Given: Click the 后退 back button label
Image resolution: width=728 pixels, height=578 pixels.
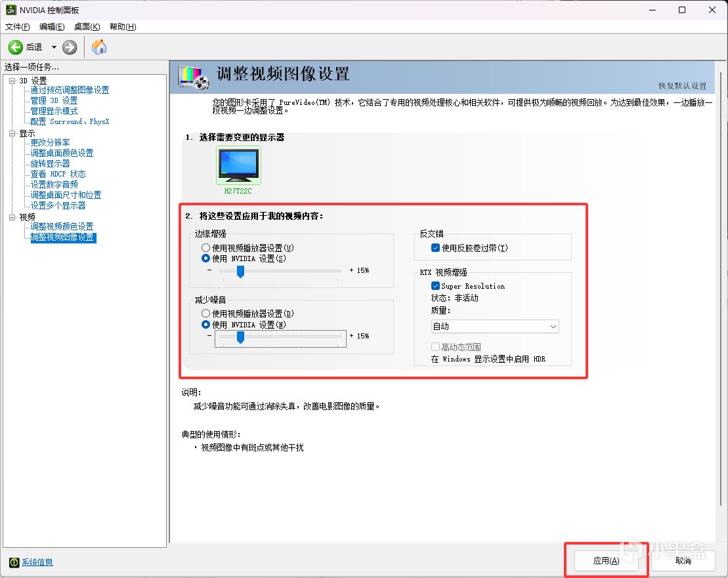Looking at the screenshot, I should point(34,47).
